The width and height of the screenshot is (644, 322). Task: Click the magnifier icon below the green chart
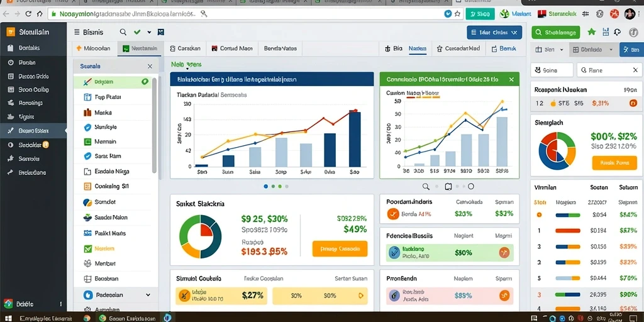tap(426, 186)
